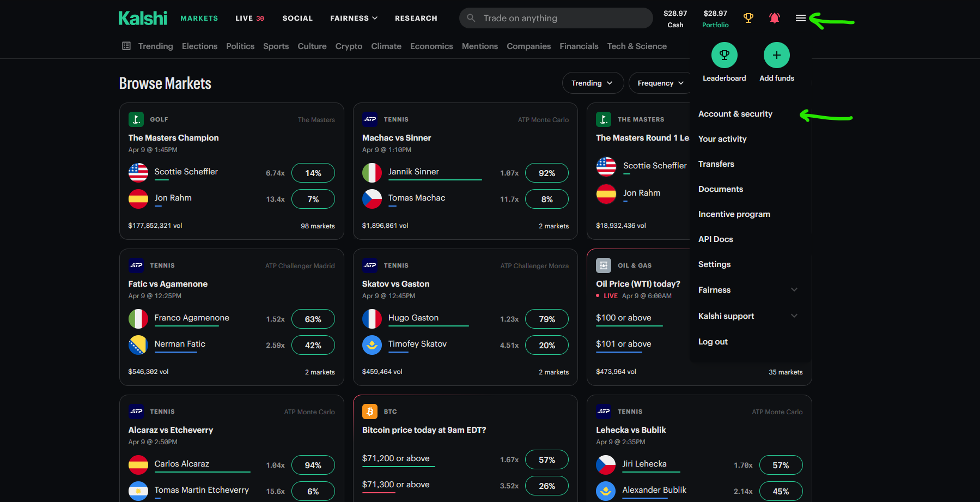980x502 pixels.
Task: Click Log out
Action: coord(713,342)
